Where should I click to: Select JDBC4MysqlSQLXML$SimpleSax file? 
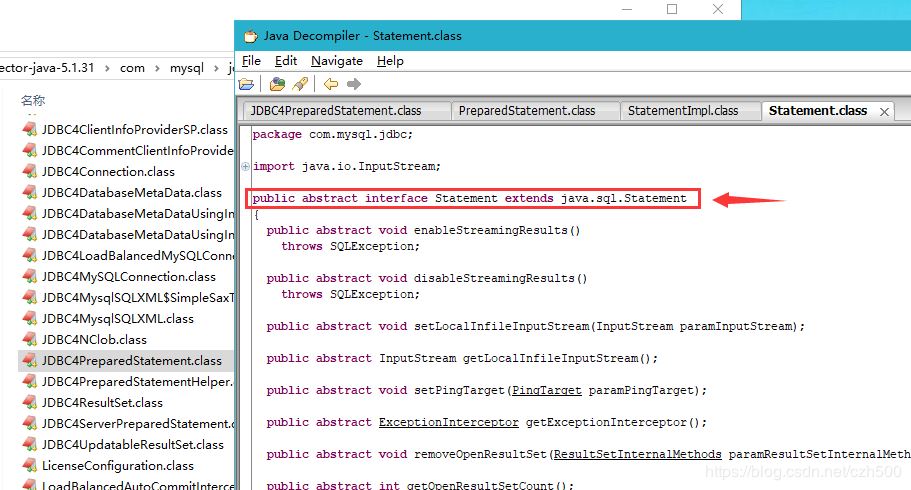[x=137, y=298]
